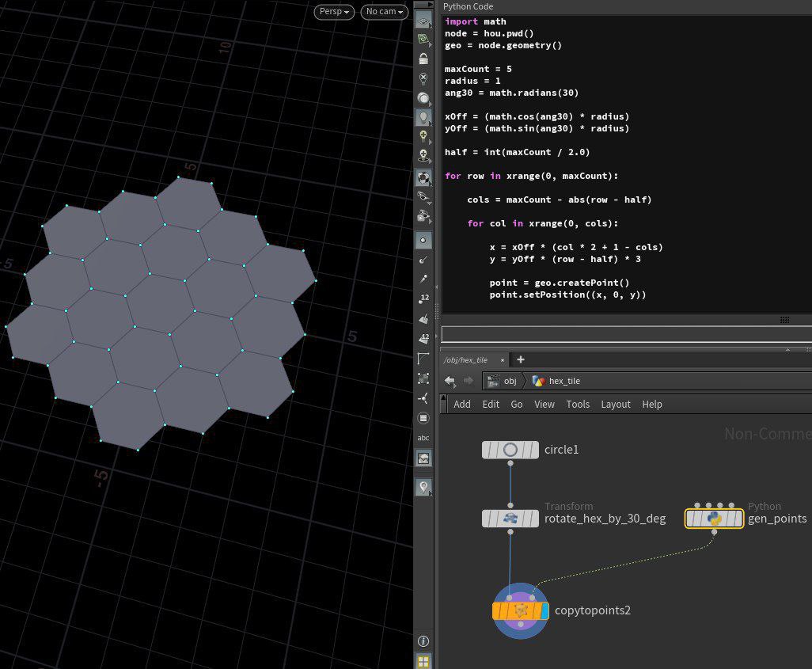Click the glasses-with-padlock display toolbar icon
812x669 pixels.
coord(423,216)
